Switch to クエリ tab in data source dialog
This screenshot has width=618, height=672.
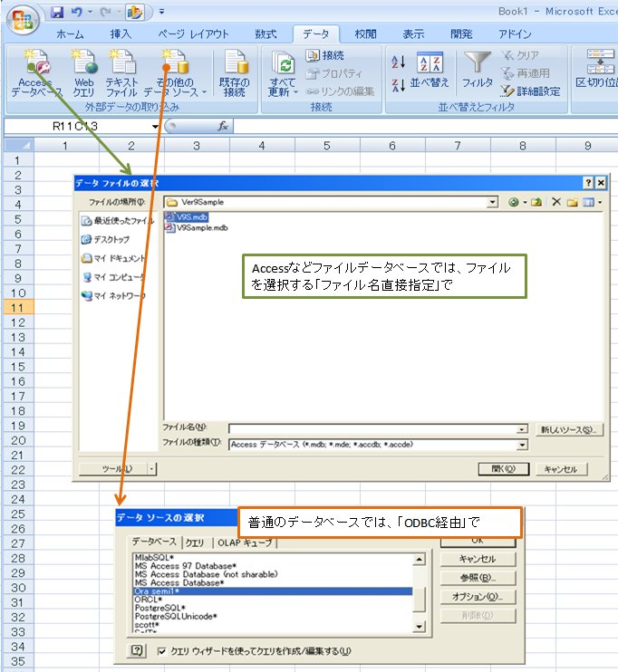(195, 542)
